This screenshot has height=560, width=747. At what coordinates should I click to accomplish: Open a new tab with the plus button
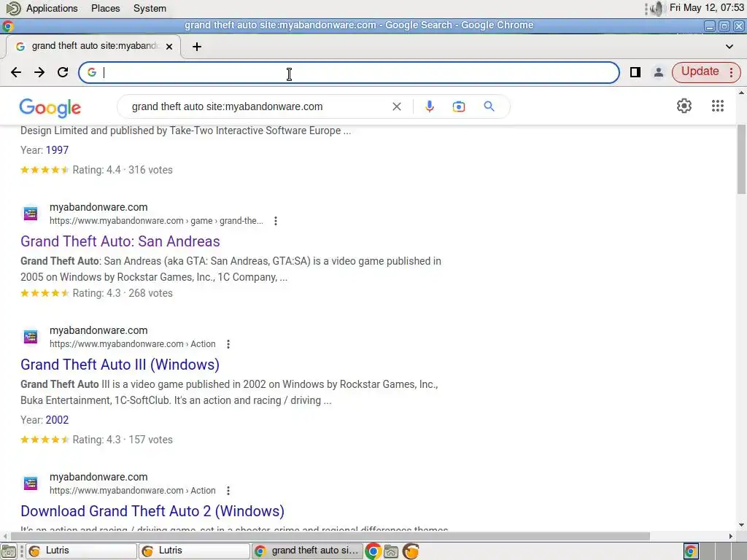coord(197,47)
